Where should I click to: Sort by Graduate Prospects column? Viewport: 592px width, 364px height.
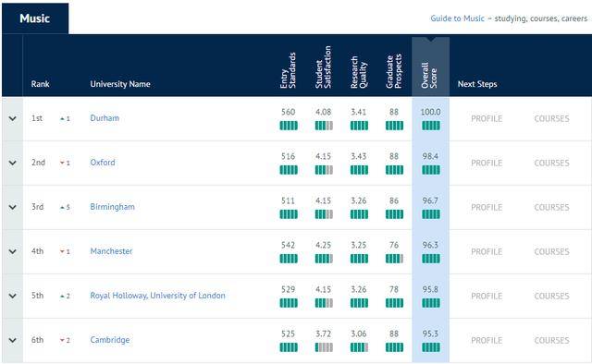coord(394,71)
